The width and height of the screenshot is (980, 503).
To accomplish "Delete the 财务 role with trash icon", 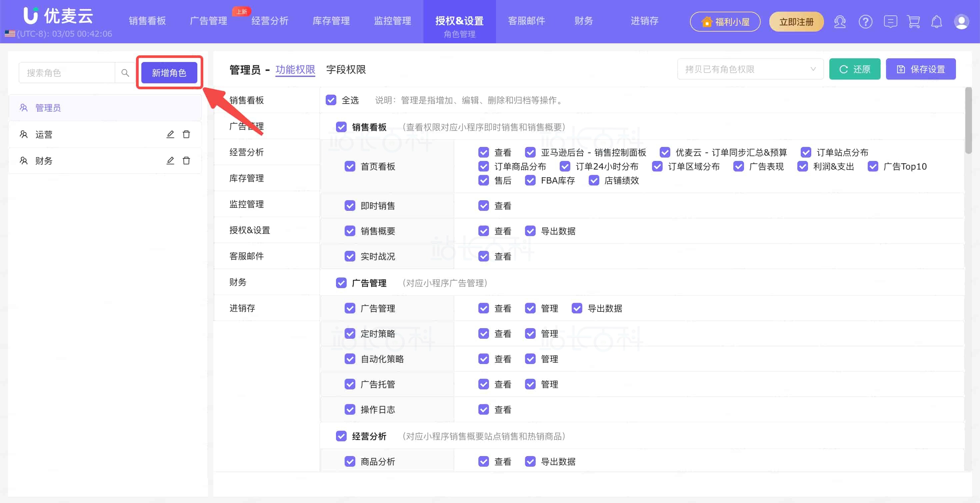I will click(x=186, y=161).
